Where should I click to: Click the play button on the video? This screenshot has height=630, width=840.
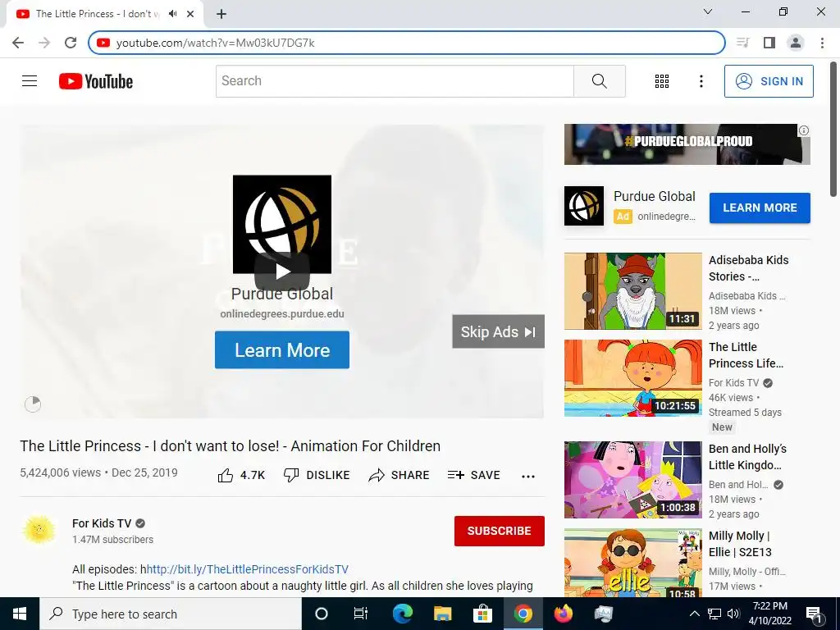(x=282, y=272)
